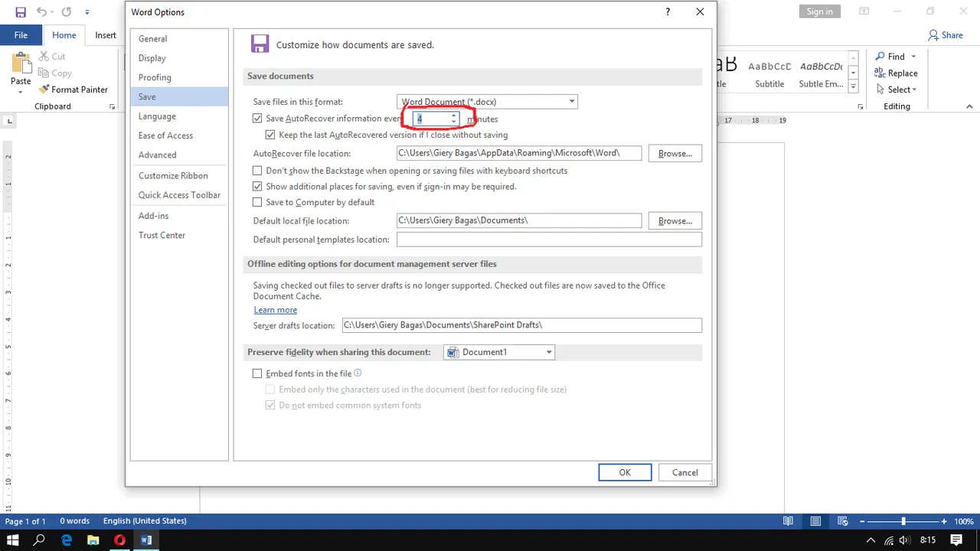Viewport: 980px width, 551px height.
Task: Toggle Save AutoRecover information checkbox
Action: tap(257, 119)
